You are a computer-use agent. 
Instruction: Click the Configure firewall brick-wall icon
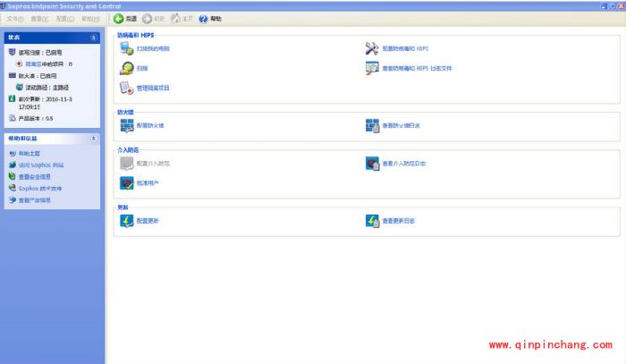tap(126, 125)
